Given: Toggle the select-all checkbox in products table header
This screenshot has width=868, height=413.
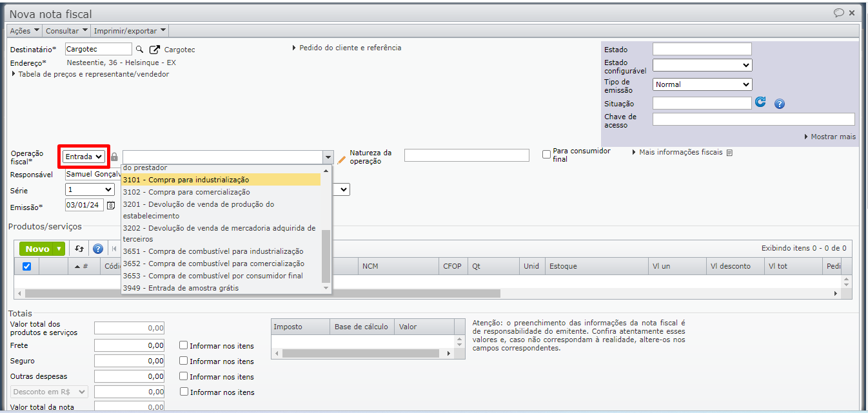Looking at the screenshot, I should coord(26,266).
